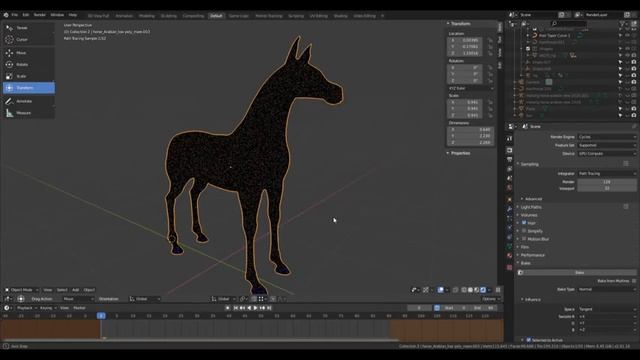
Task: Select the Scale tool
Action: [x=29, y=76]
